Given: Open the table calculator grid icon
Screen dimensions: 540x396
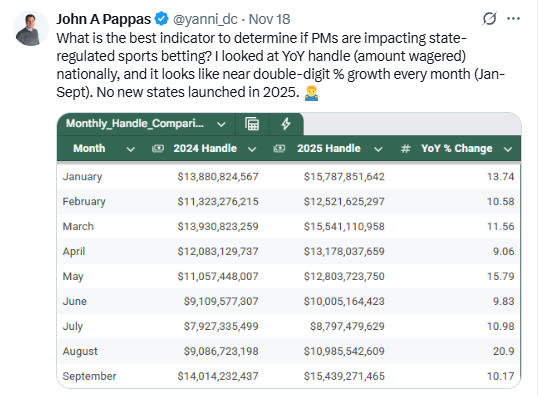Looking at the screenshot, I should pos(252,124).
